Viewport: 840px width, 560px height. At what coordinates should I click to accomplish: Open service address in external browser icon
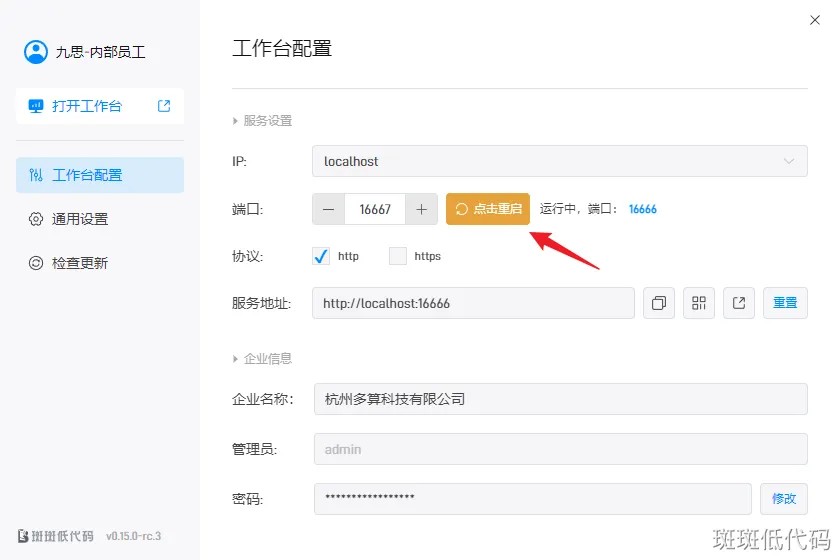[x=739, y=303]
